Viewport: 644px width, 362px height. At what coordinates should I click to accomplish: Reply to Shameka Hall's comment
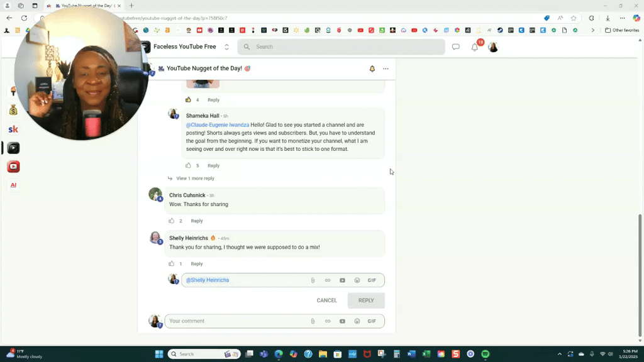point(214,165)
